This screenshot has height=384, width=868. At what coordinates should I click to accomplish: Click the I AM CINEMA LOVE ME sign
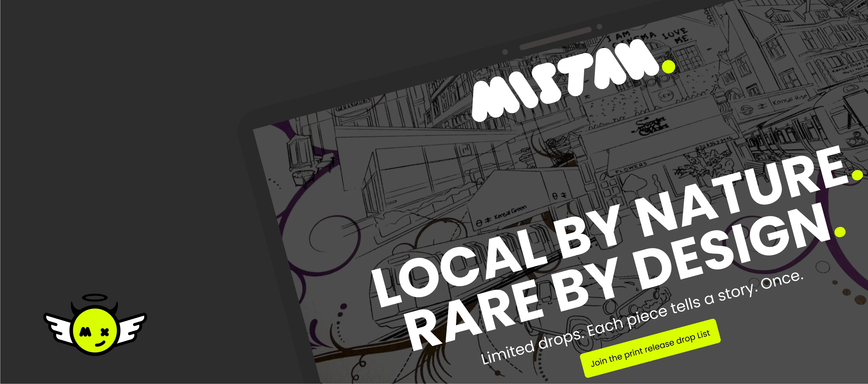649,37
